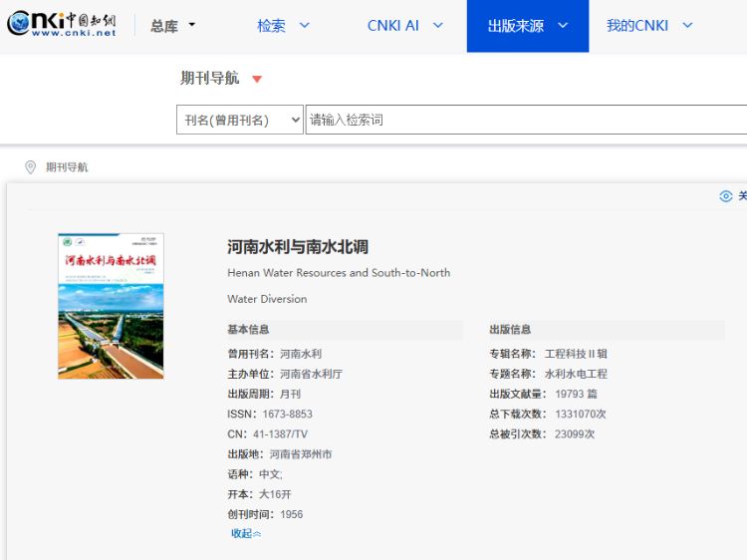Click the CNKI AI menu item

(x=393, y=25)
